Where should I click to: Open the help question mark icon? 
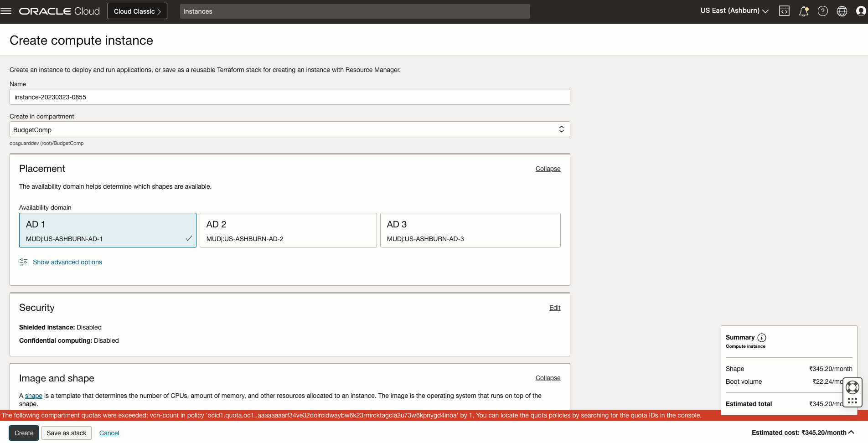pos(823,11)
